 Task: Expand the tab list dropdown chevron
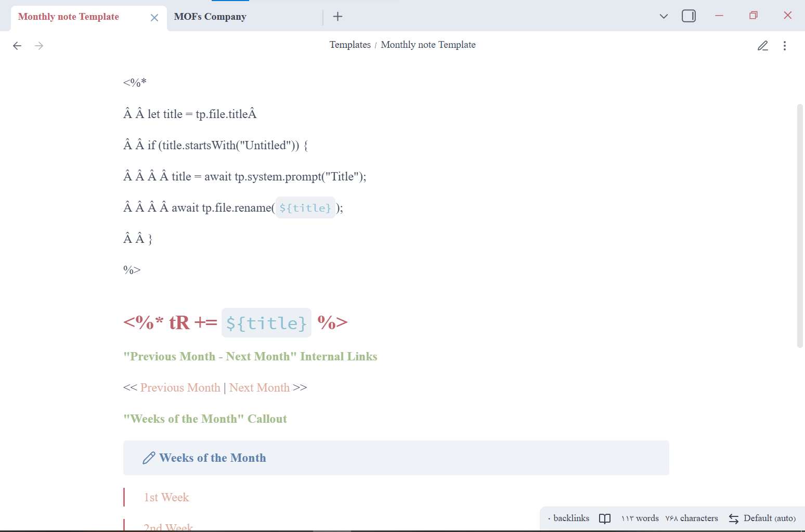(664, 16)
